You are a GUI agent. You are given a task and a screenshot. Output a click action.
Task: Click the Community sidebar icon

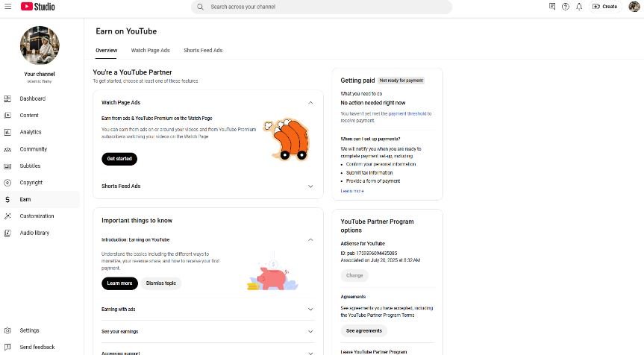click(x=7, y=149)
